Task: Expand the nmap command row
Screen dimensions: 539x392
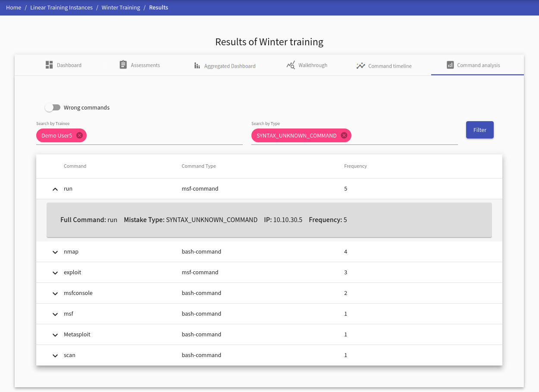Action: (x=55, y=252)
